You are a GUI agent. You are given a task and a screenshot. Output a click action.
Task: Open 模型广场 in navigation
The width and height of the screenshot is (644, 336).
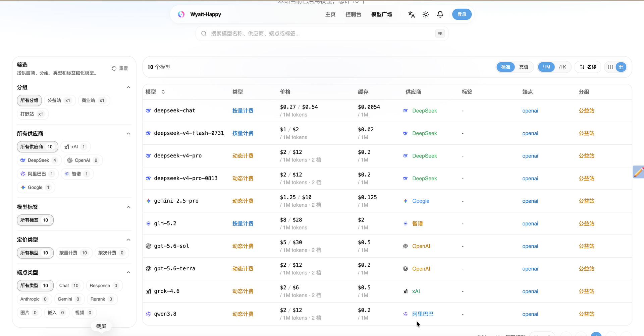point(382,14)
